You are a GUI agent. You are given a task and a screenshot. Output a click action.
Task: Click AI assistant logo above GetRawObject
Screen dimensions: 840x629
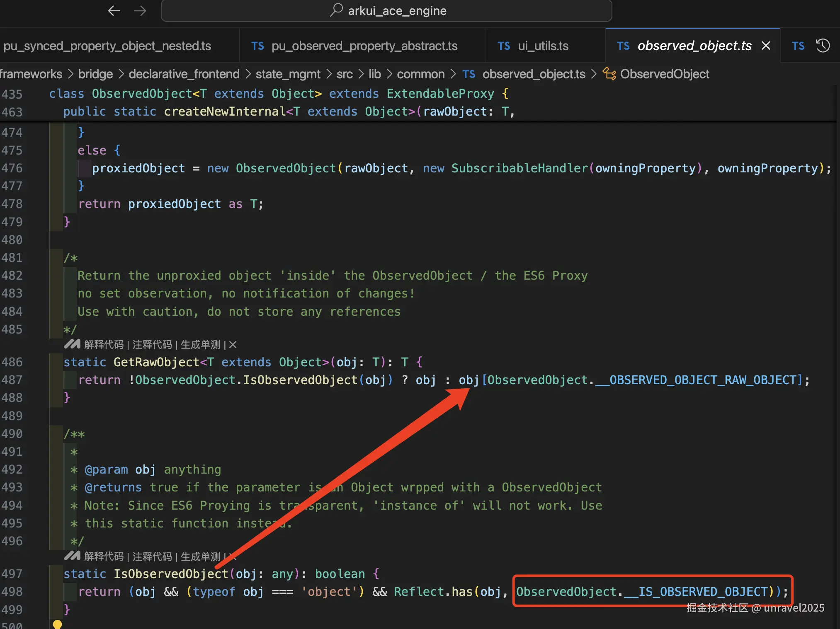[72, 344]
